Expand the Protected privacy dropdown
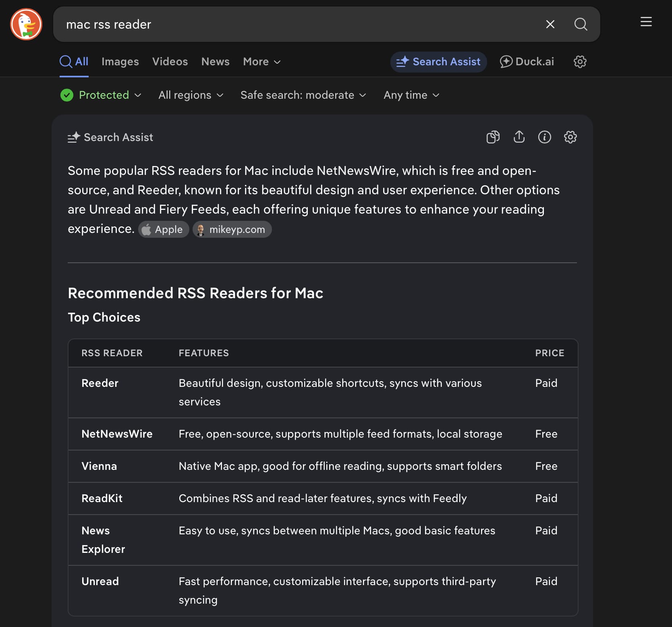 click(x=101, y=95)
